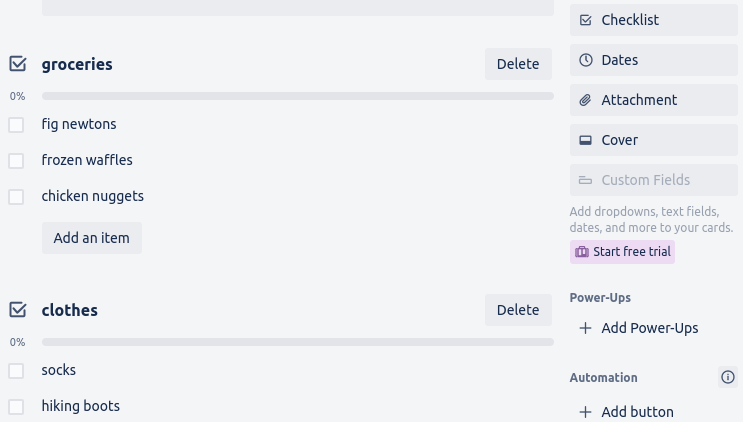This screenshot has width=743, height=422.
Task: Click the clothes checklist icon
Action: (x=18, y=310)
